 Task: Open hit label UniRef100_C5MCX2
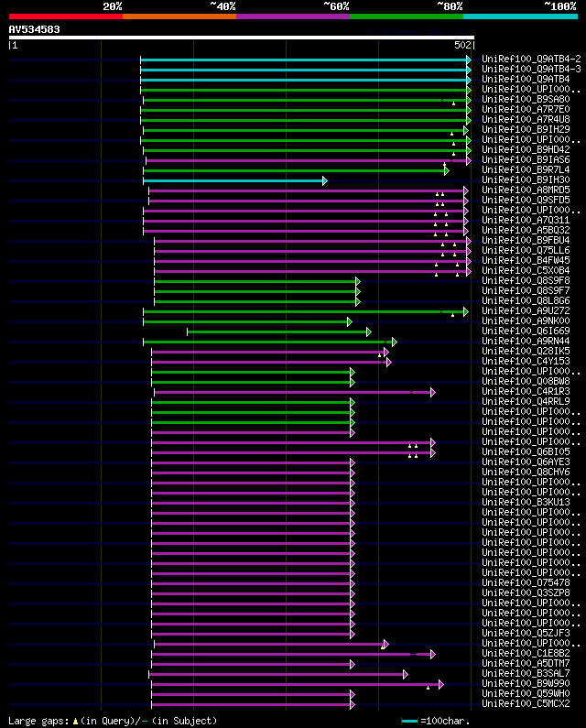pyautogui.click(x=526, y=703)
